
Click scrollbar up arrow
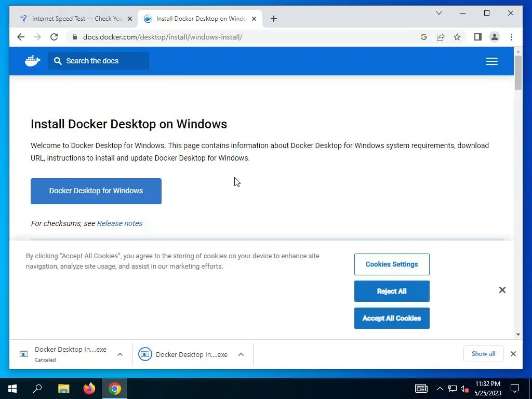tap(518, 51)
